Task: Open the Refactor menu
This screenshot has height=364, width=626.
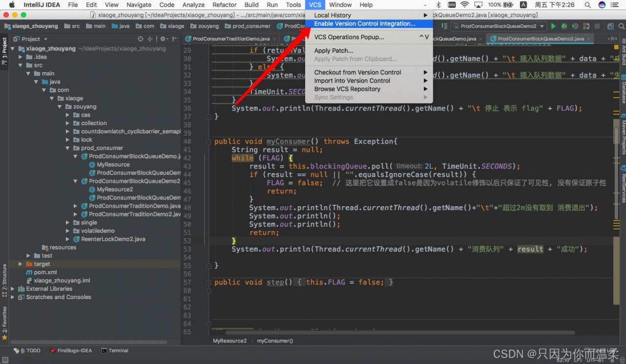Action: pyautogui.click(x=224, y=5)
